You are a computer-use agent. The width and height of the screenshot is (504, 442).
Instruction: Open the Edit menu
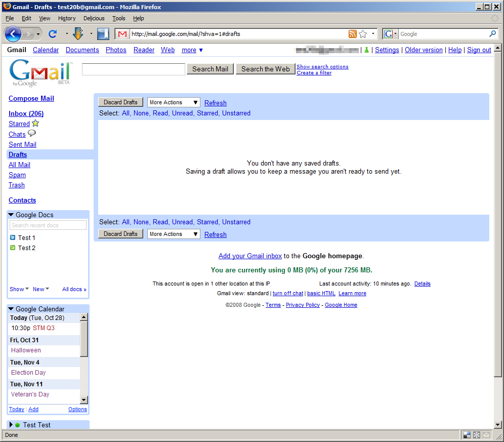26,18
